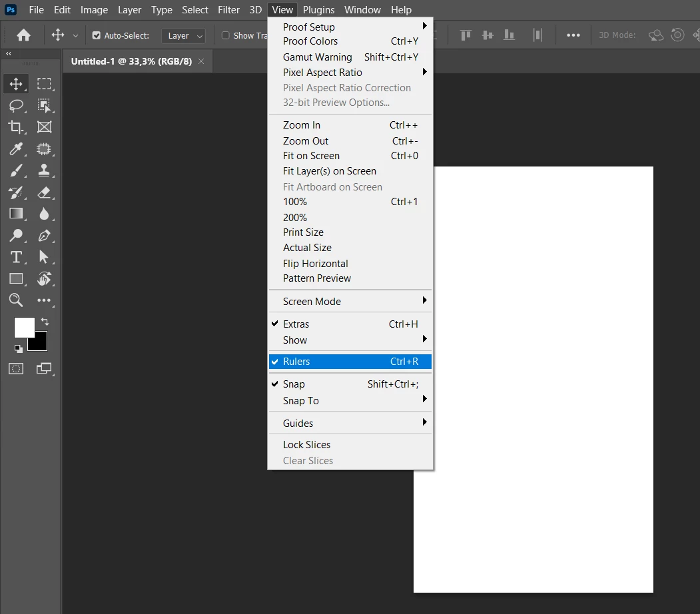700x614 pixels.
Task: Choose Flip Horizontal menu item
Action: click(x=350, y=264)
